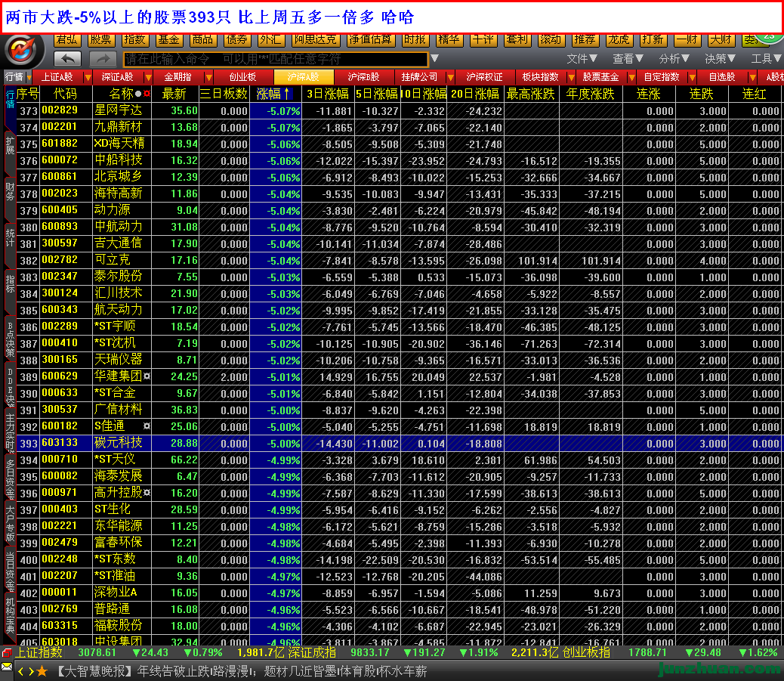Click the sort arrow in 涨幅 column header

287,93
